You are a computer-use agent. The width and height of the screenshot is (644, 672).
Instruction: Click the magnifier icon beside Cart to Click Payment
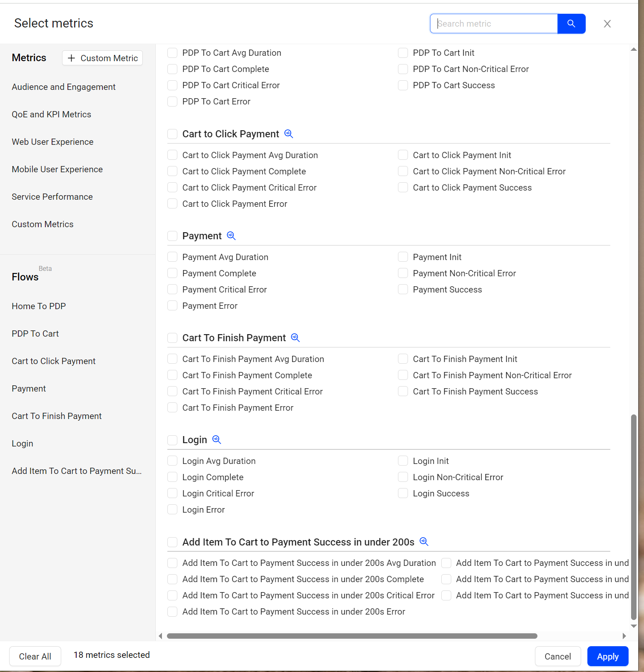(x=288, y=134)
